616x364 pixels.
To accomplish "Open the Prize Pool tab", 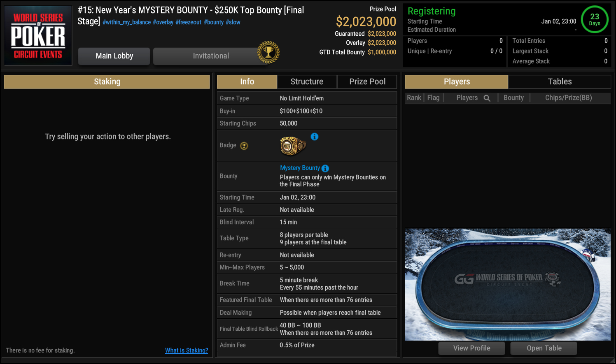I will tap(367, 81).
